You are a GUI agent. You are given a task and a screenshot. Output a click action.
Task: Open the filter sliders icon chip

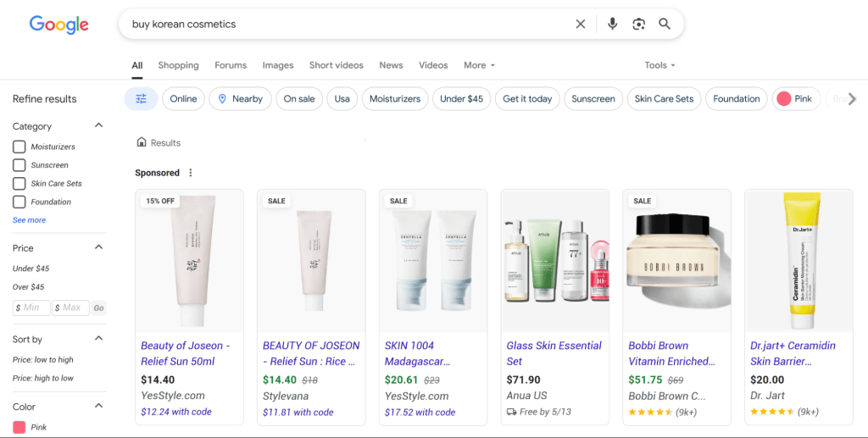click(141, 99)
